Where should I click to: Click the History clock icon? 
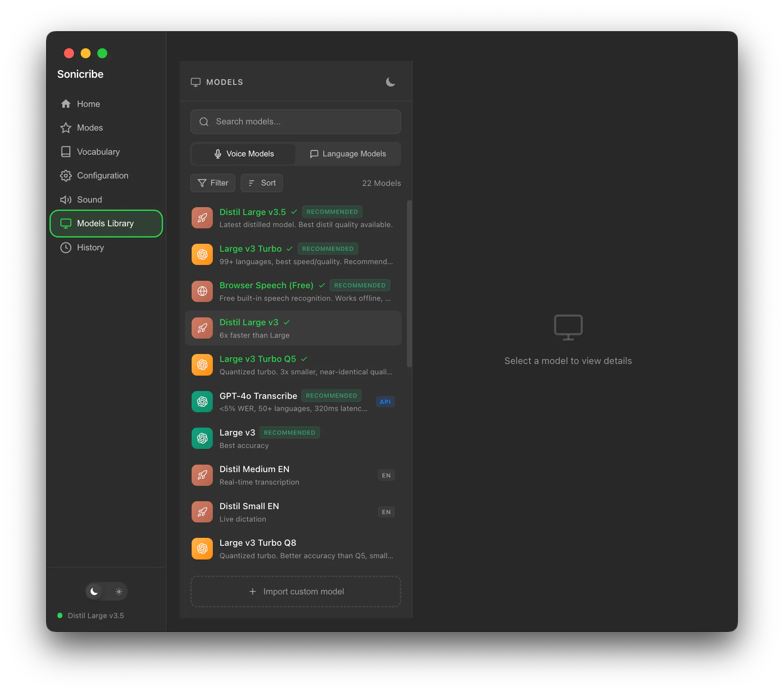point(66,247)
